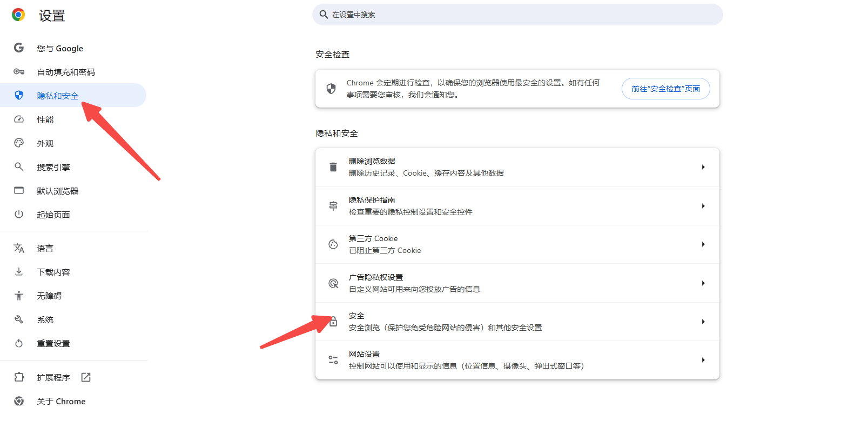Click the 隐私和安全 section heading above the list
This screenshot has height=427, width=868.
(x=337, y=133)
